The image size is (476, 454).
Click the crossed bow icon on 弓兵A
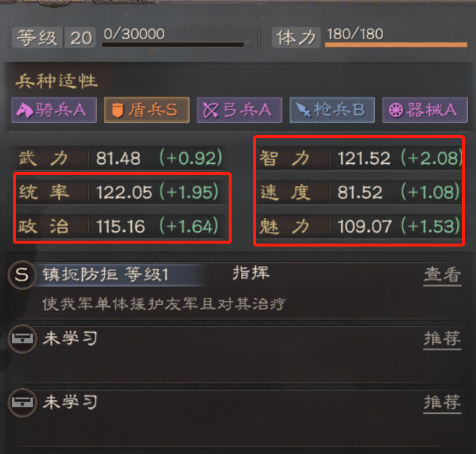pos(211,110)
